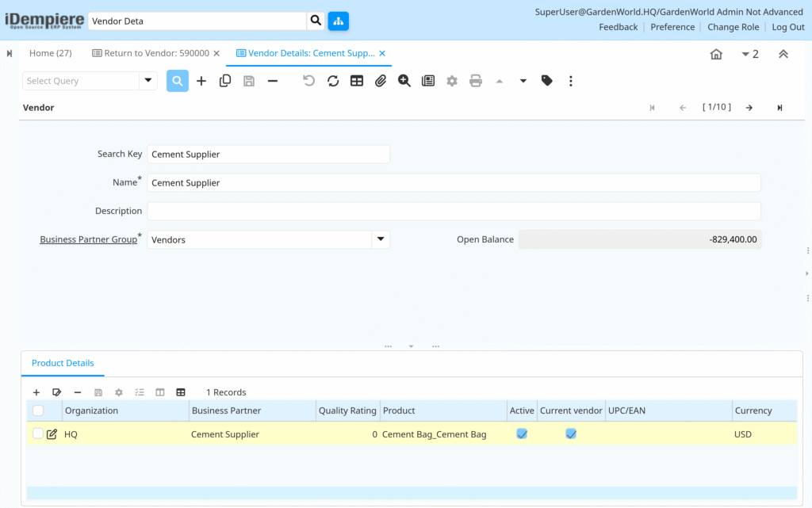Expand Business Partner Group dropdown
This screenshot has height=508, width=812.
[381, 239]
